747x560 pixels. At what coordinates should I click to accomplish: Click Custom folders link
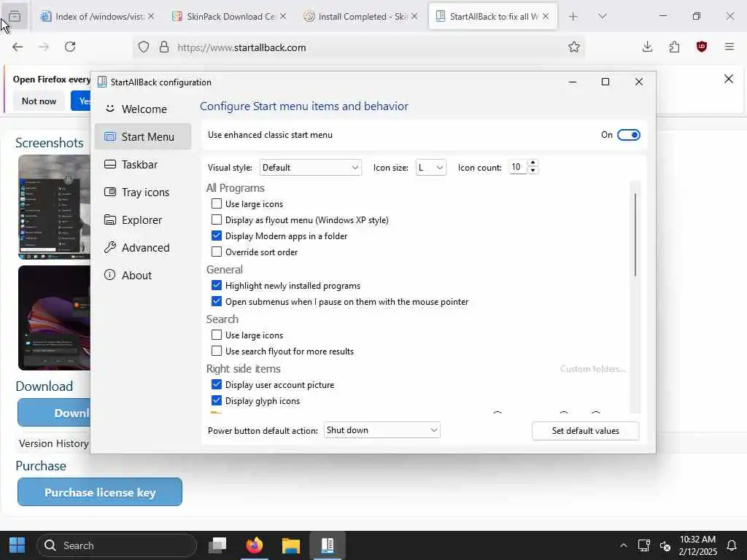click(x=592, y=368)
